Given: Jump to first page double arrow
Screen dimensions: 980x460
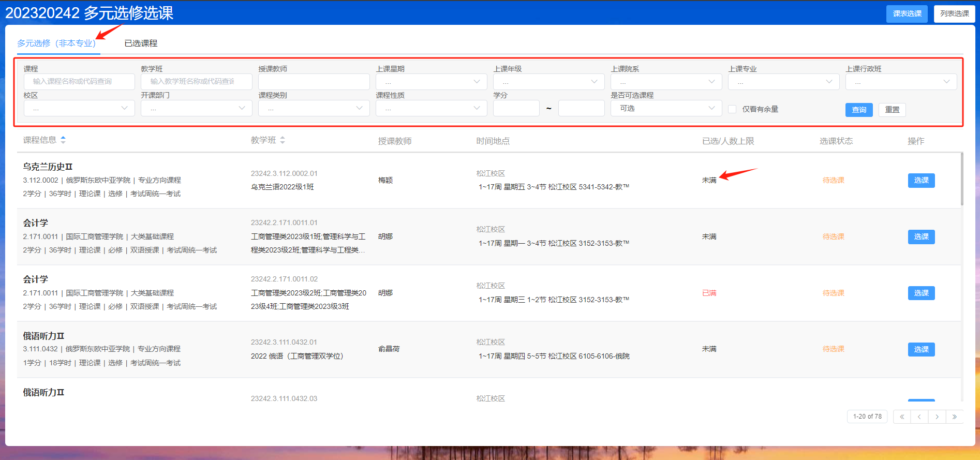Looking at the screenshot, I should (902, 417).
